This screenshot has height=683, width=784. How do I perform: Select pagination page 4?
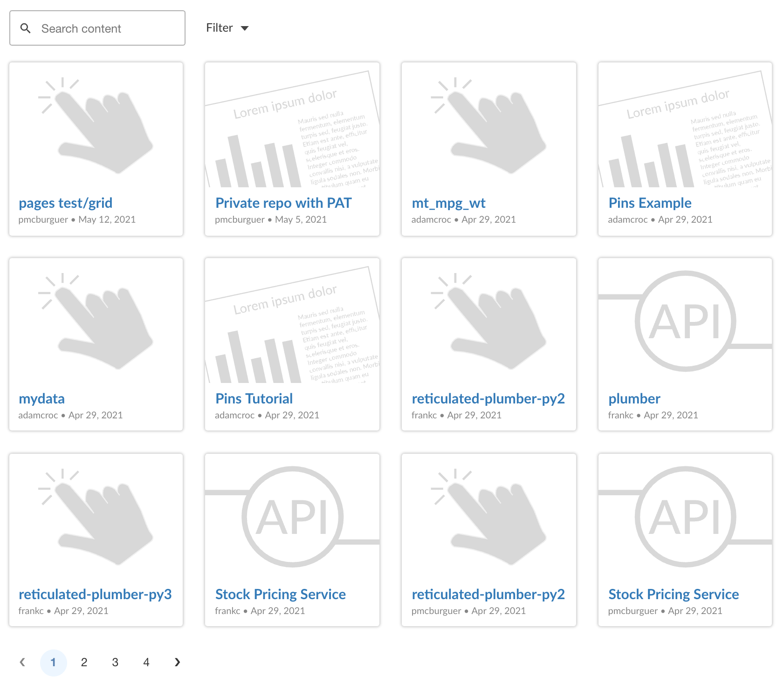146,662
